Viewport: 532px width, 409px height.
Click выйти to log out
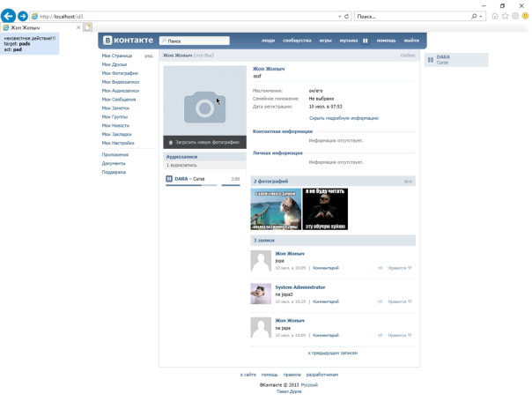point(411,41)
